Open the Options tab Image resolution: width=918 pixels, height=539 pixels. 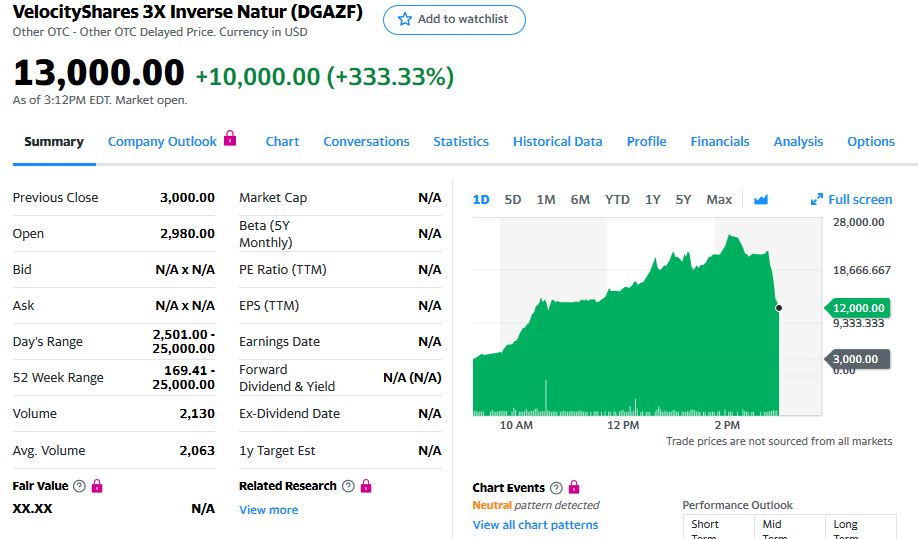coord(871,142)
